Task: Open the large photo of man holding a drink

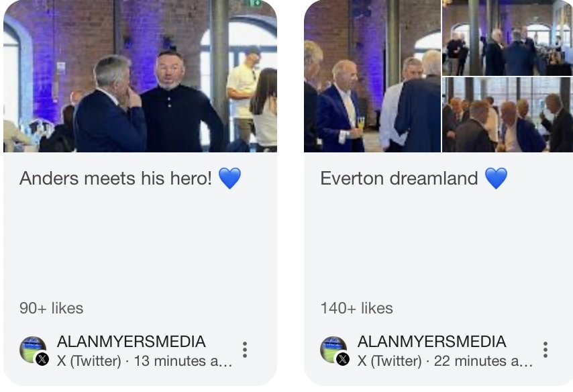Action: point(372,76)
